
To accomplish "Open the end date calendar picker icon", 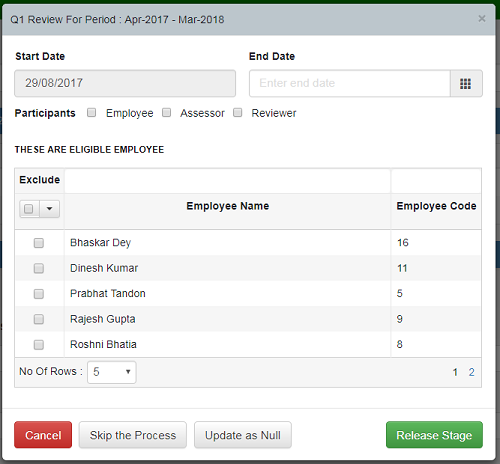I will tap(466, 83).
